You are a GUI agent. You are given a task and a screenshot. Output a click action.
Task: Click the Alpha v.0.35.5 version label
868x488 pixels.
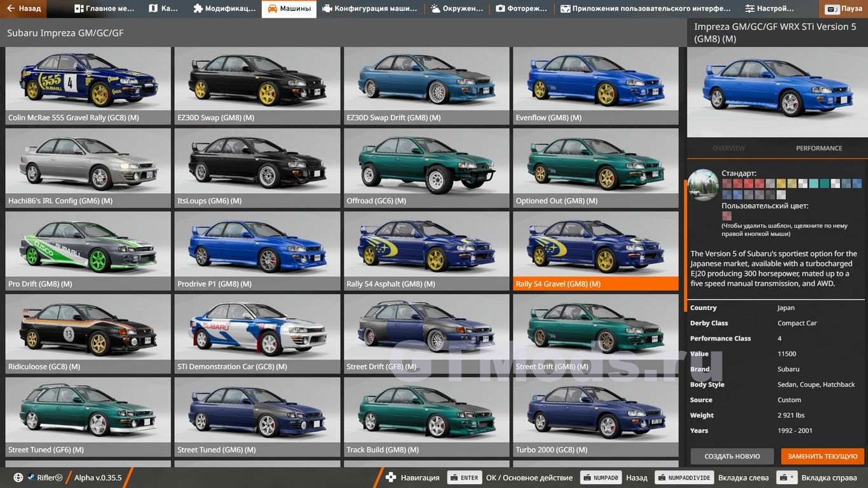[98, 478]
